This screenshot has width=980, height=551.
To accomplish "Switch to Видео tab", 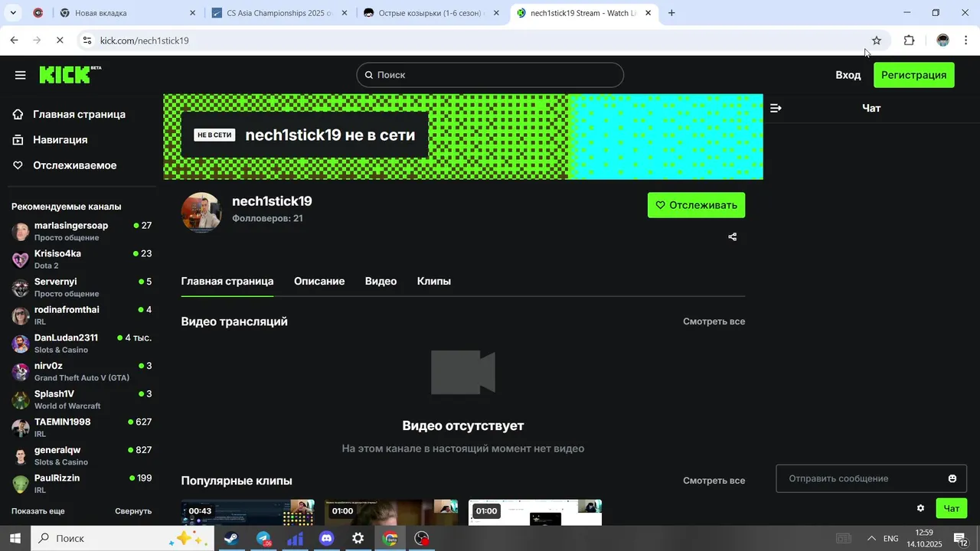I will pyautogui.click(x=381, y=282).
